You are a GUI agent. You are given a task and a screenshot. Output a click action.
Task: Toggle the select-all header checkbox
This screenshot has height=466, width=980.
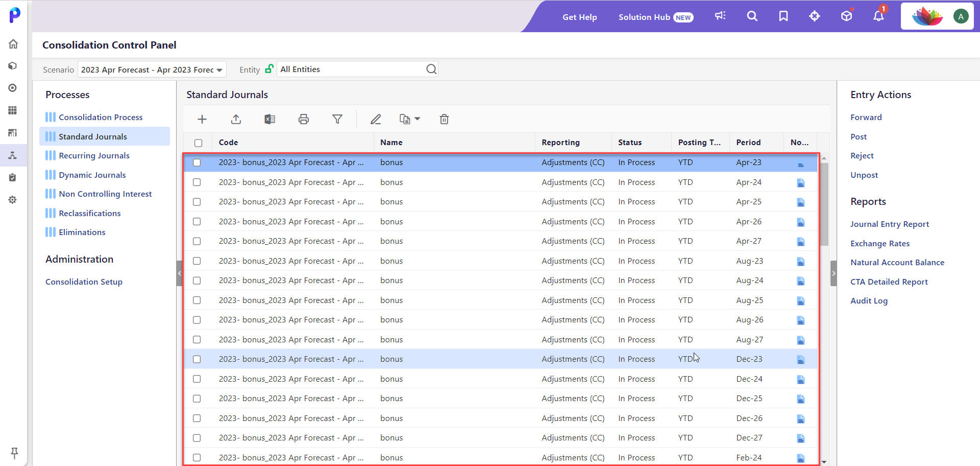[199, 143]
